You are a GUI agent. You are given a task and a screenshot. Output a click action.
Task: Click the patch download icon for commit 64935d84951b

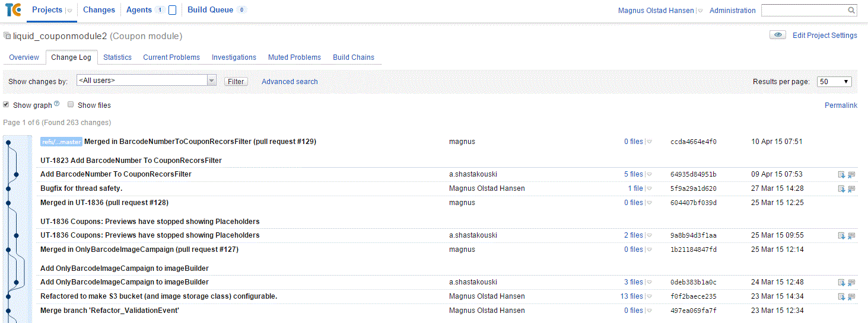click(x=841, y=175)
